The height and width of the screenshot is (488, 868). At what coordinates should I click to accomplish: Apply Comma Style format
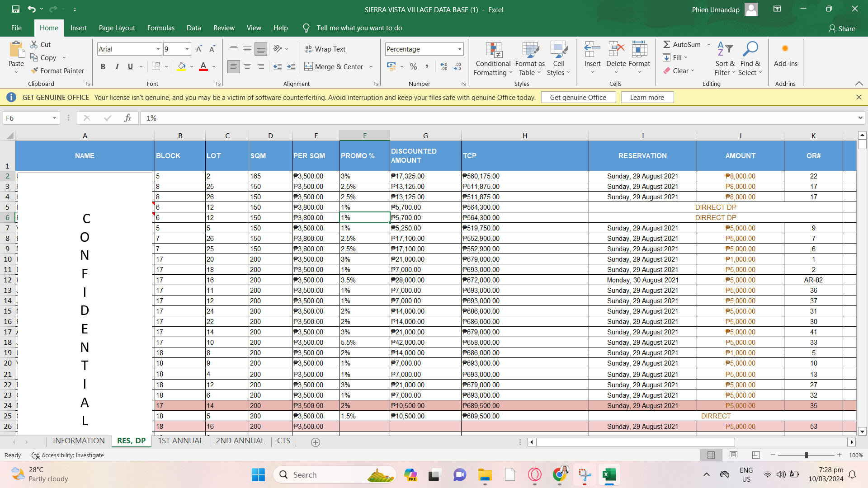pyautogui.click(x=426, y=66)
